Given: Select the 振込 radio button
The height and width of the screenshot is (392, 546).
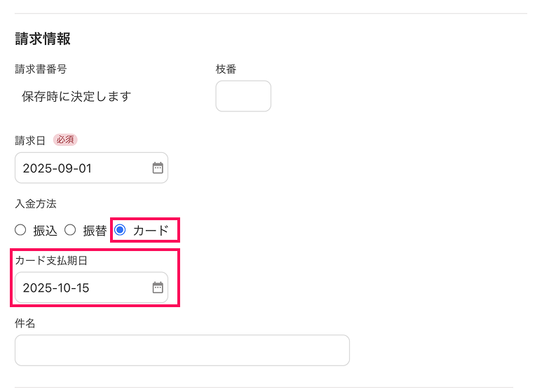Looking at the screenshot, I should (x=20, y=230).
